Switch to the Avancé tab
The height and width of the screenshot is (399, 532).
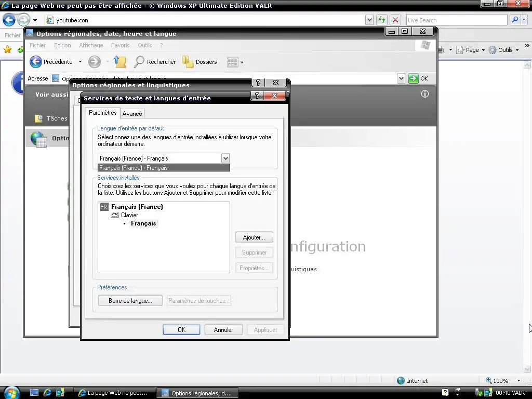(x=132, y=114)
